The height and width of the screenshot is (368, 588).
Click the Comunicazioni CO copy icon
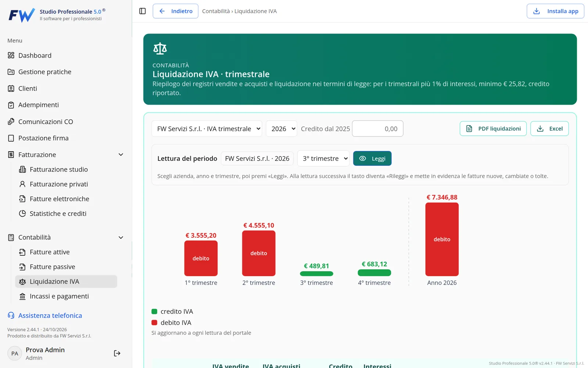[11, 121]
